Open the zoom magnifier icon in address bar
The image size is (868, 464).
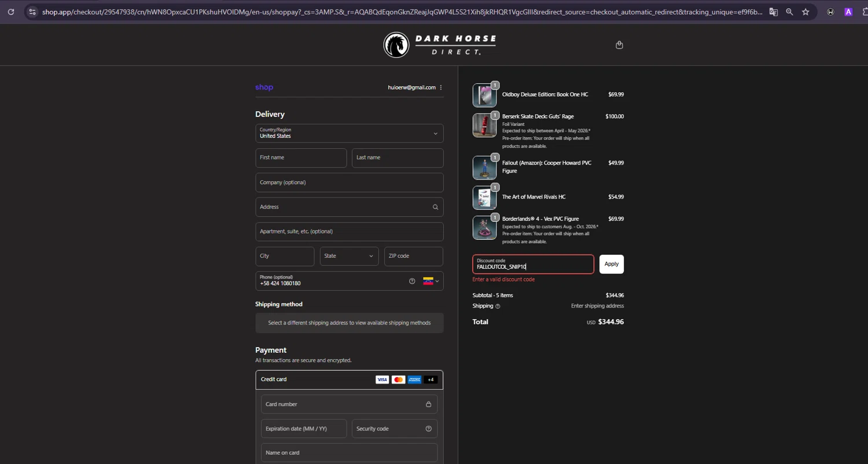[789, 12]
